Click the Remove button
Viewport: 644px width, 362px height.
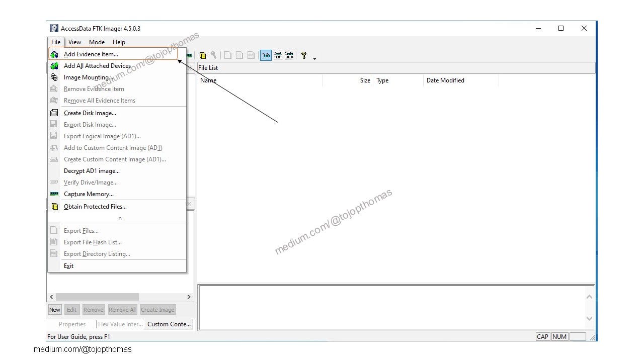pos(93,310)
